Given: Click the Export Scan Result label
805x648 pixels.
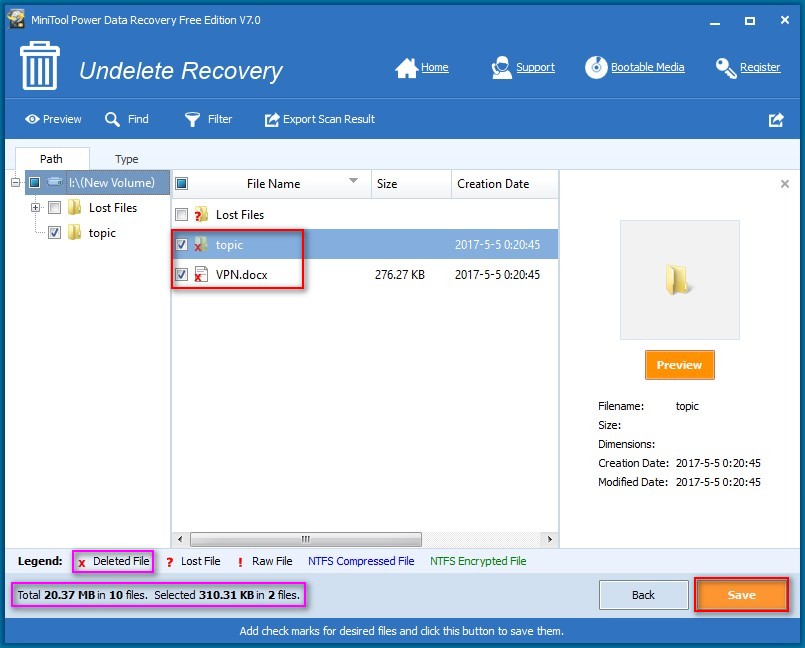Looking at the screenshot, I should (x=329, y=119).
